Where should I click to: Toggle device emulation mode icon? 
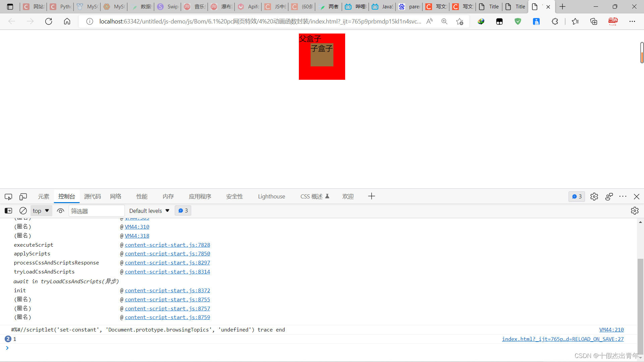pos(23,197)
